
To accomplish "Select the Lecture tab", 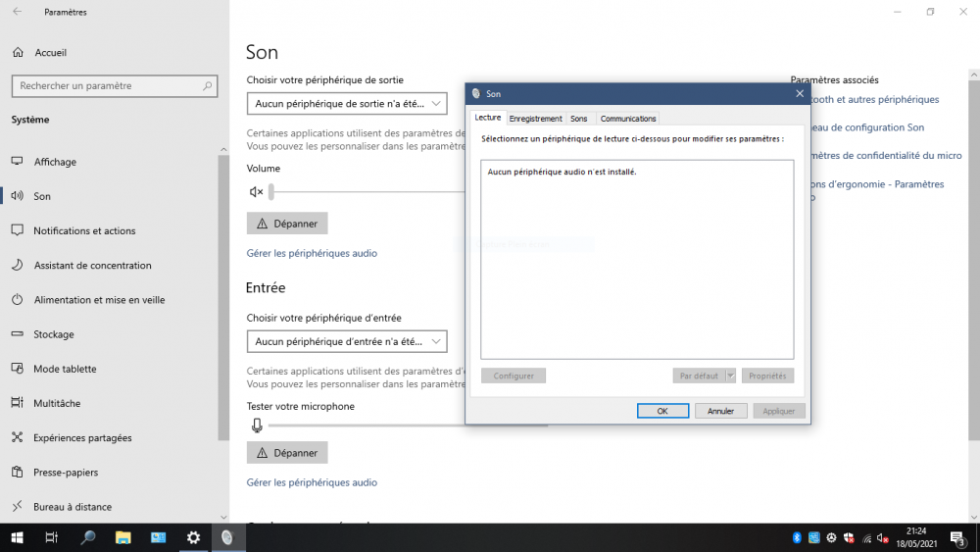I will coord(487,118).
